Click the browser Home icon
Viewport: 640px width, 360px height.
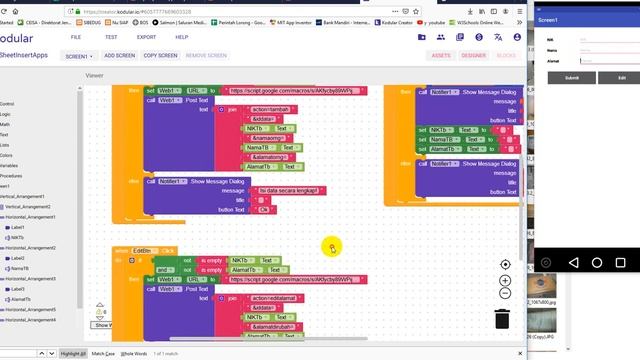[16, 11]
